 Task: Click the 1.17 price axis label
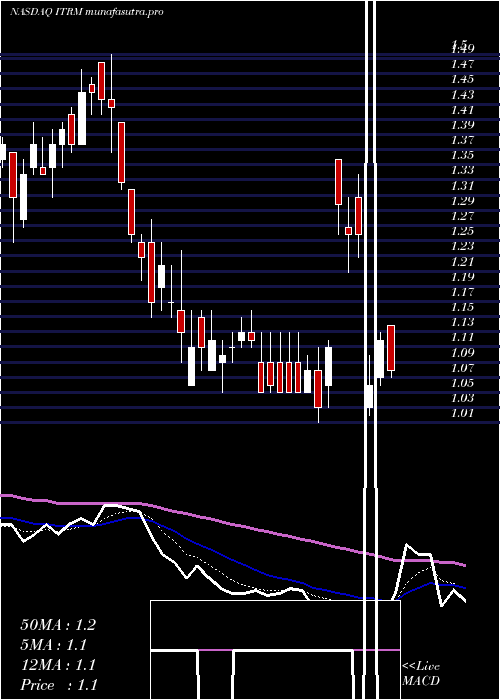[x=462, y=292]
